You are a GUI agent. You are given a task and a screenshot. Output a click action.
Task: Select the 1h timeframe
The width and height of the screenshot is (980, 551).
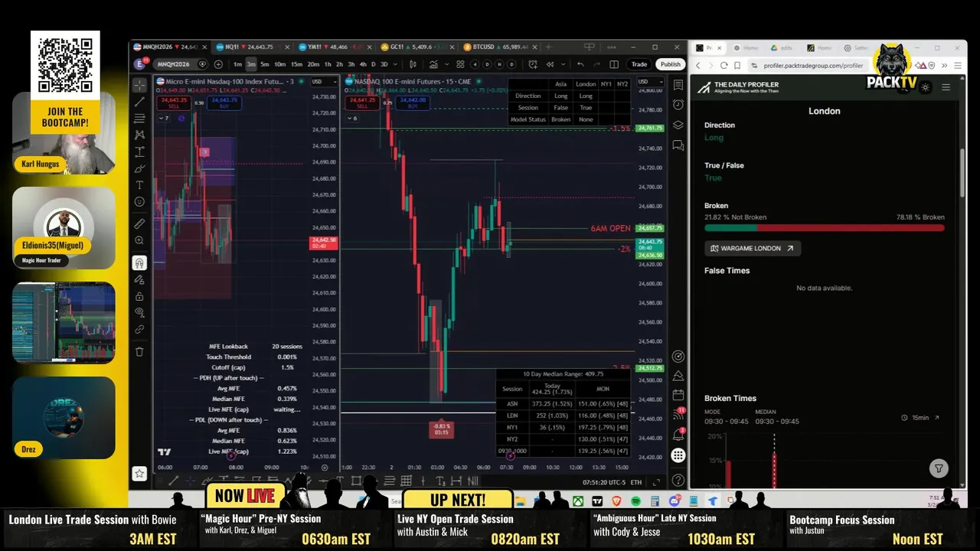(328, 64)
